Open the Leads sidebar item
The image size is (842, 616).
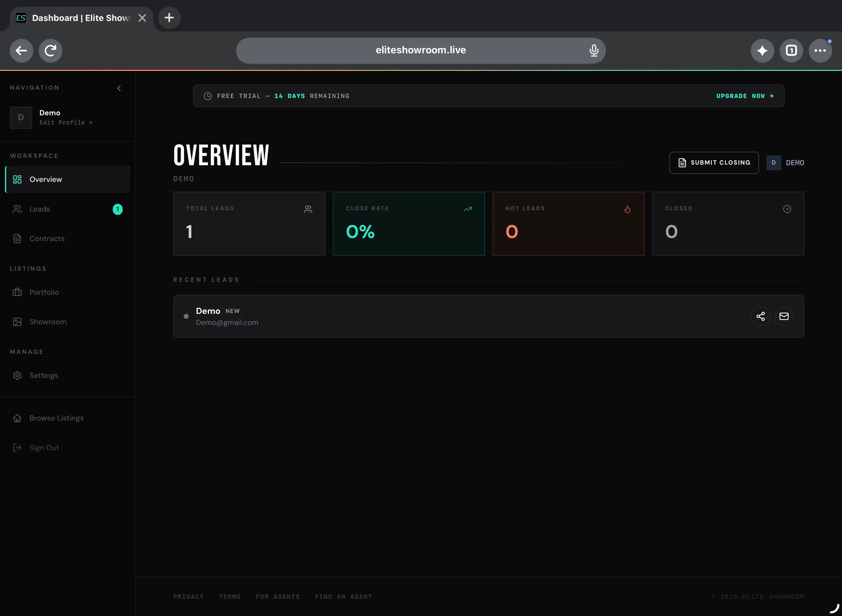(67, 209)
